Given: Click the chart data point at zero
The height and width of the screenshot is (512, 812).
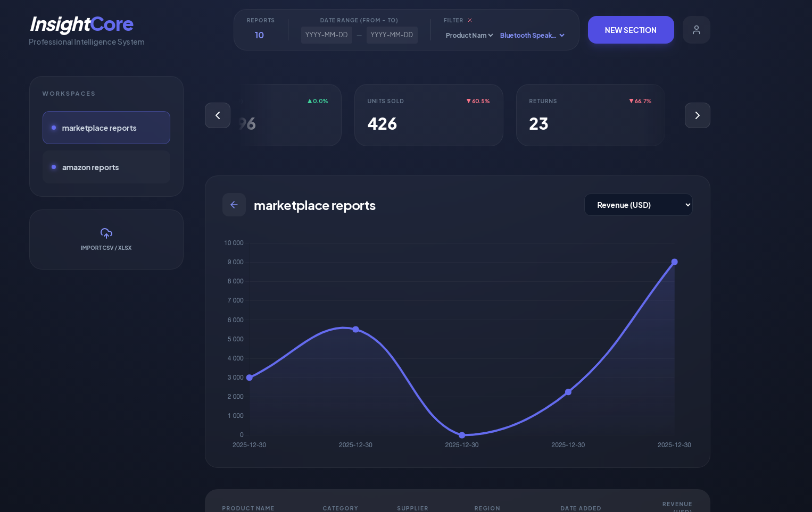Looking at the screenshot, I should [462, 435].
